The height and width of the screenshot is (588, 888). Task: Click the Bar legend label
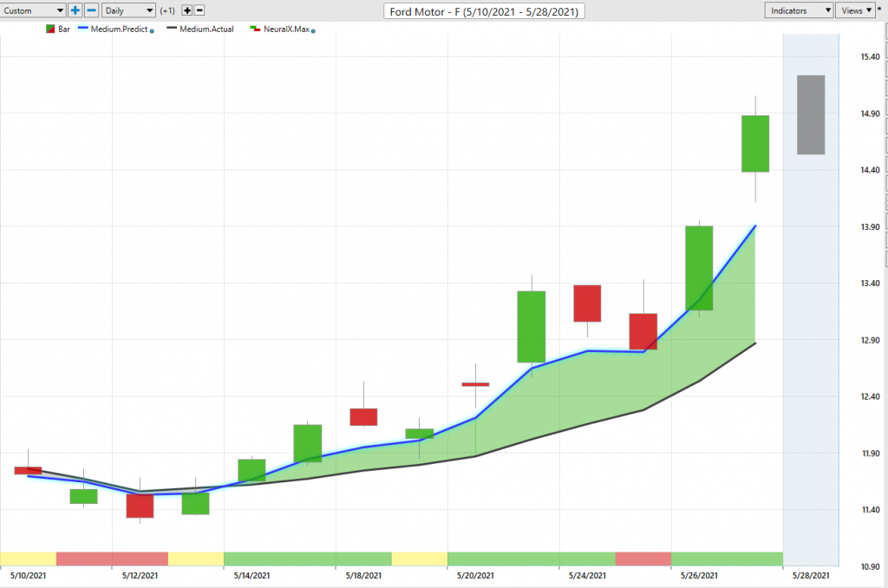pos(64,29)
